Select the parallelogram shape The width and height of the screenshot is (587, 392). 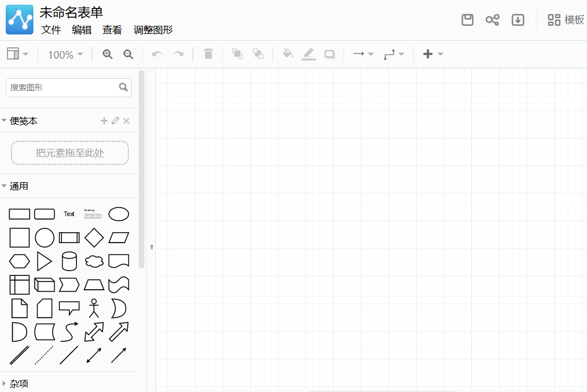[119, 237]
